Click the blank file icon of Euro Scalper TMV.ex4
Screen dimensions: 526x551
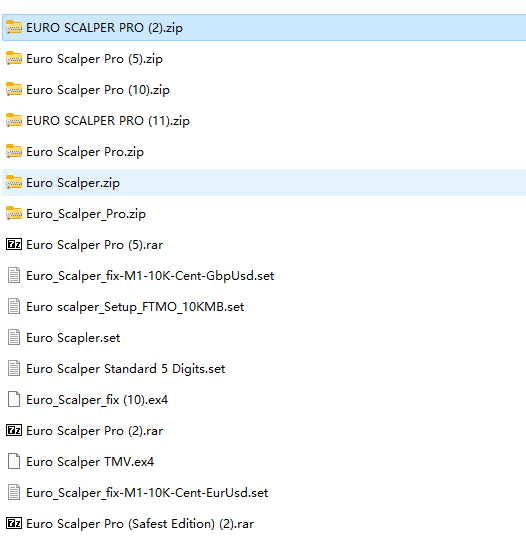pos(14,461)
